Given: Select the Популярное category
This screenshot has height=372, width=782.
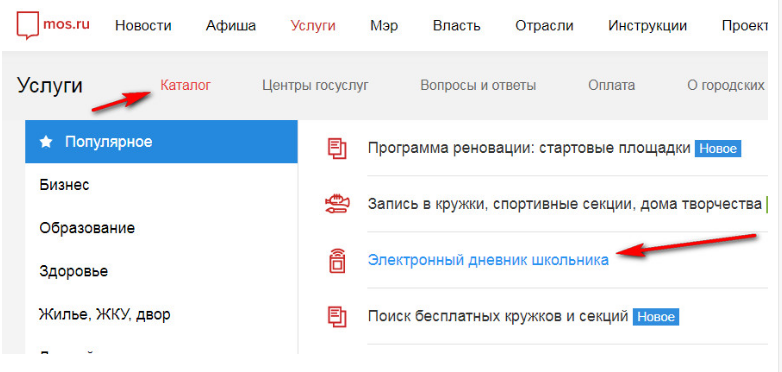Looking at the screenshot, I should pos(161,142).
